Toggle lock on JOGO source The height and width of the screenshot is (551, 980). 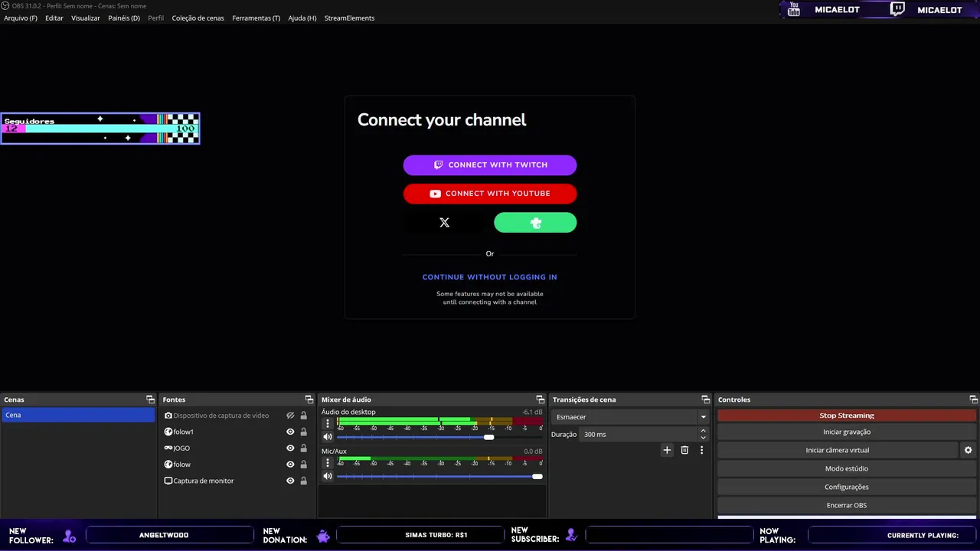point(304,448)
